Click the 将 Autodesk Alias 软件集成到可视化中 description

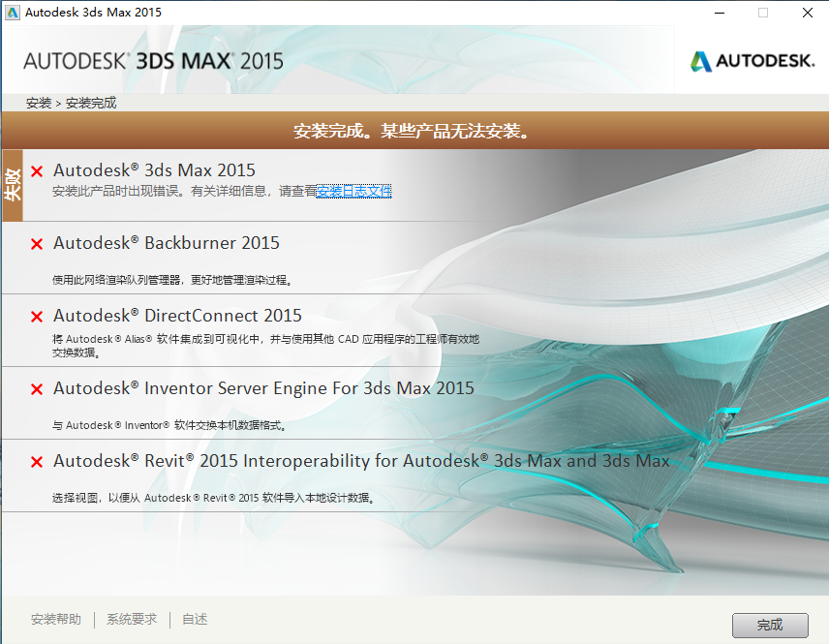point(265,346)
